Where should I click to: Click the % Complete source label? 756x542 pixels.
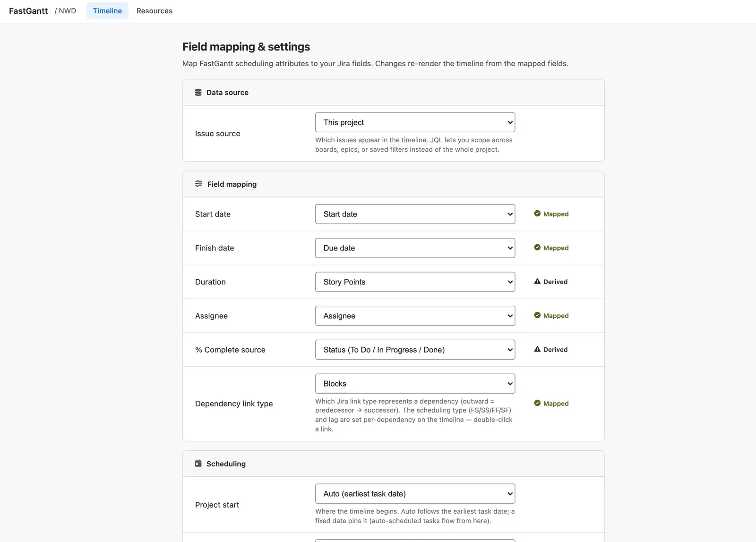click(x=230, y=350)
